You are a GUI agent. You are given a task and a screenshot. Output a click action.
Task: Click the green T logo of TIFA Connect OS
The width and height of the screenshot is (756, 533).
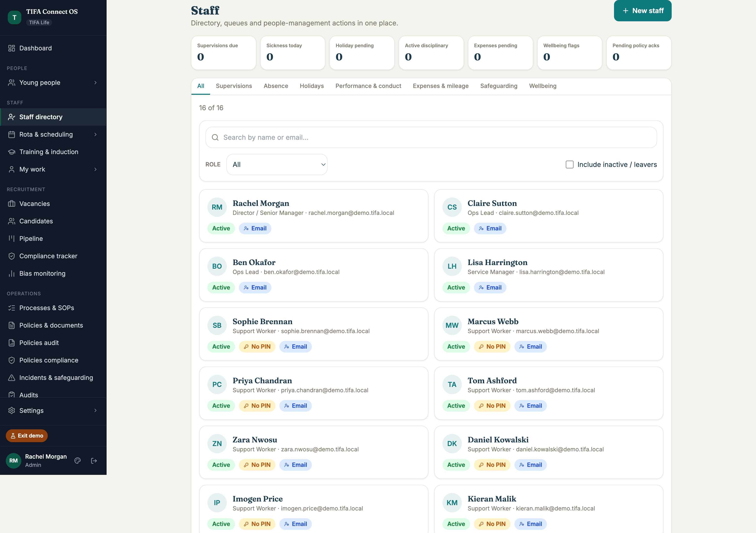coord(15,17)
